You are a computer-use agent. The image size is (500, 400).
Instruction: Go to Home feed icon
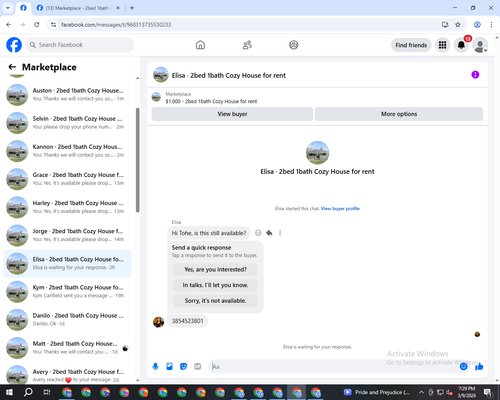[200, 45]
